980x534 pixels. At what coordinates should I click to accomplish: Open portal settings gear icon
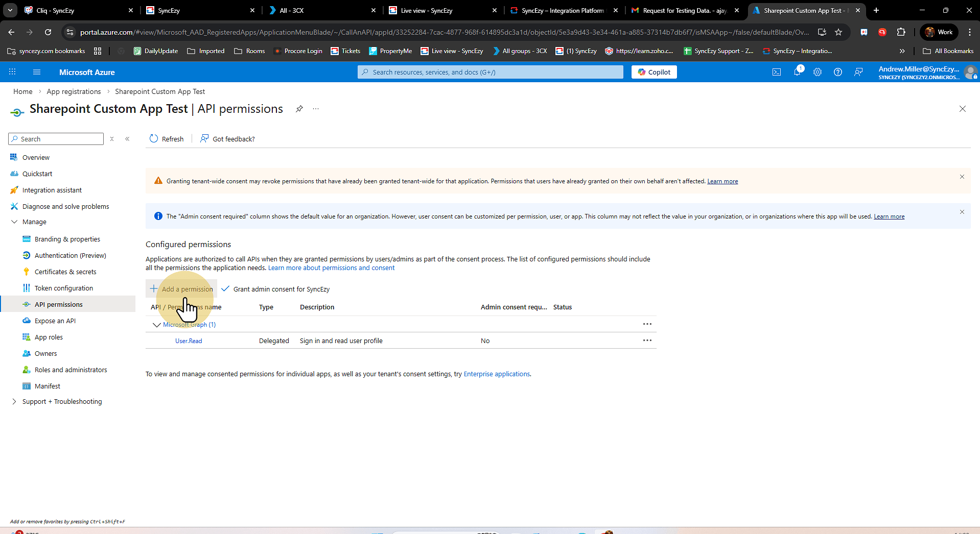(818, 72)
